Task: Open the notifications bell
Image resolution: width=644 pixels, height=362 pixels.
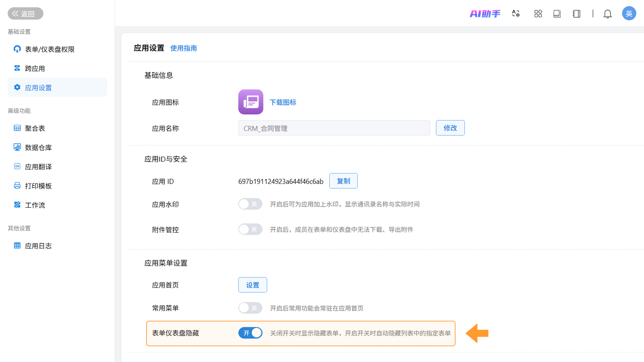Action: (607, 13)
